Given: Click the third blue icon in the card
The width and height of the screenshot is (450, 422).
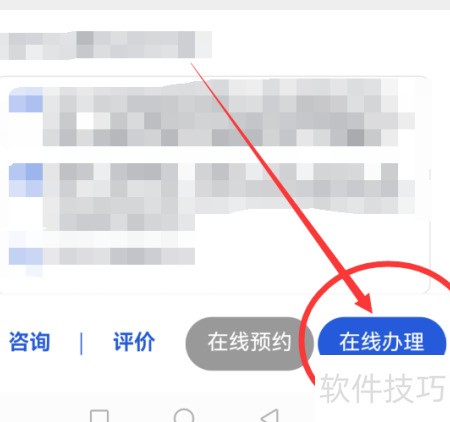Looking at the screenshot, I should (26, 257).
